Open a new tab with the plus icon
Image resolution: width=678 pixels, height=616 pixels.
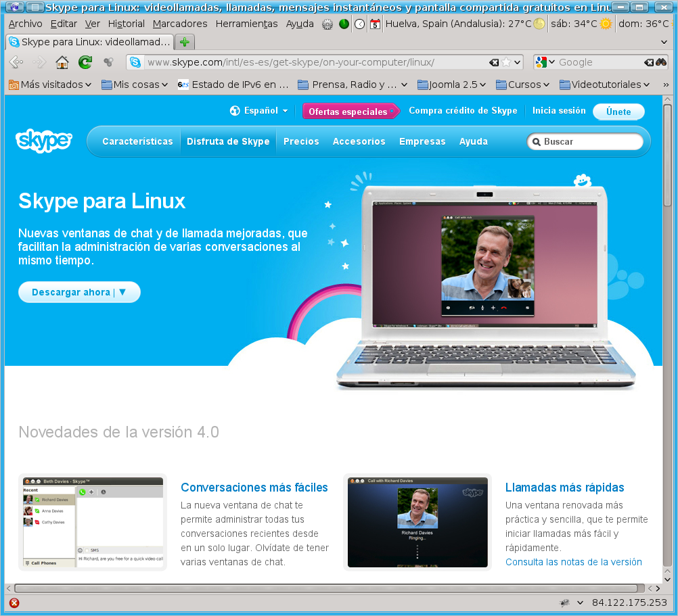[185, 42]
